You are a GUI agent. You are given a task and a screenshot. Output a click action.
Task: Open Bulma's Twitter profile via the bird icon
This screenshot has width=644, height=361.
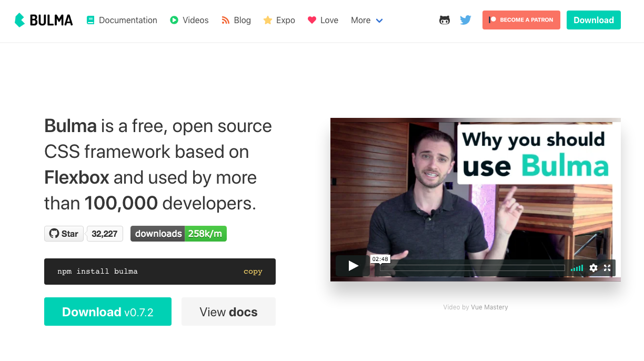(465, 19)
